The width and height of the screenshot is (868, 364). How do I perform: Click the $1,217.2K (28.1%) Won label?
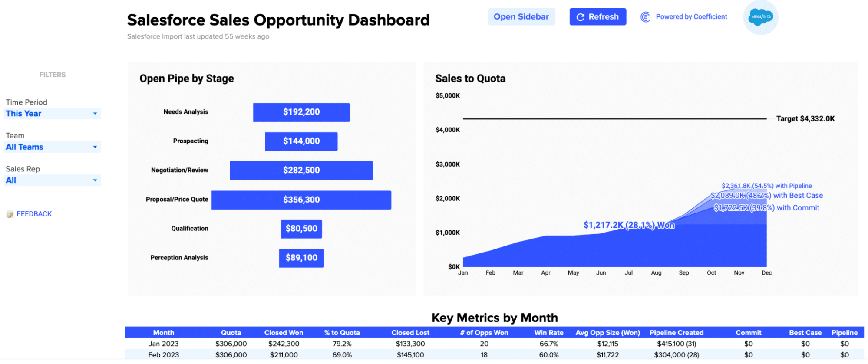pos(629,225)
